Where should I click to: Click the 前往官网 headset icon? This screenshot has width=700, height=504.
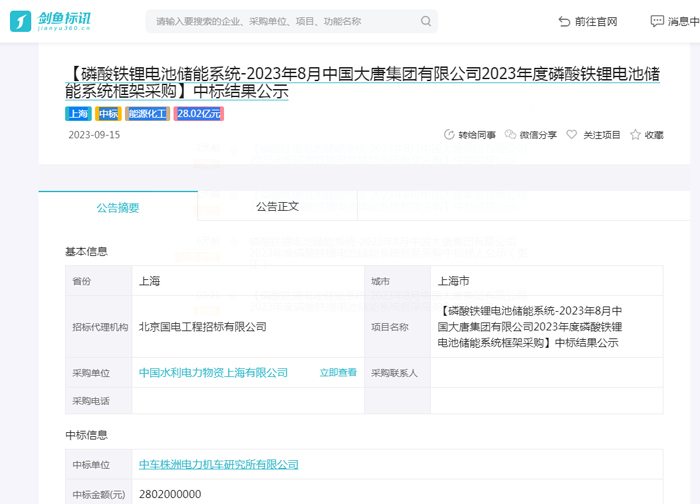tap(564, 21)
